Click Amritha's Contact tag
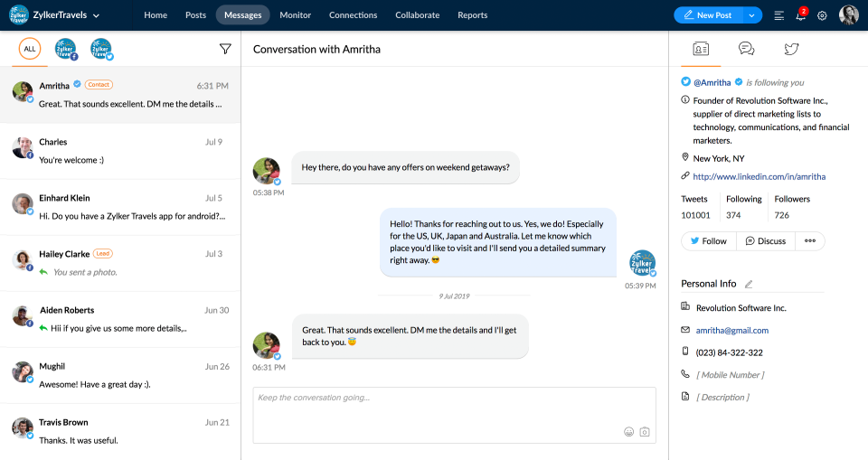The image size is (868, 460). (99, 85)
